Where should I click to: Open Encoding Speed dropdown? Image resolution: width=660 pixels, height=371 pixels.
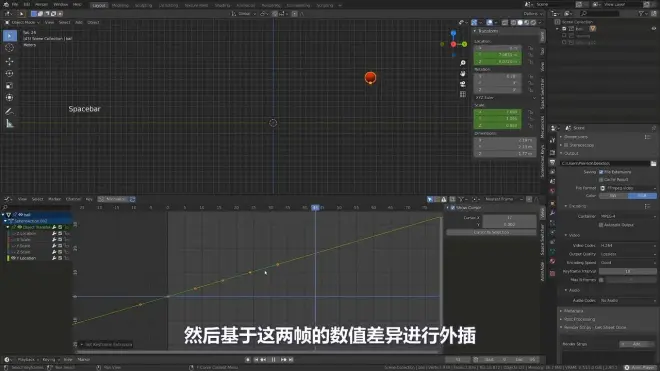coord(628,263)
